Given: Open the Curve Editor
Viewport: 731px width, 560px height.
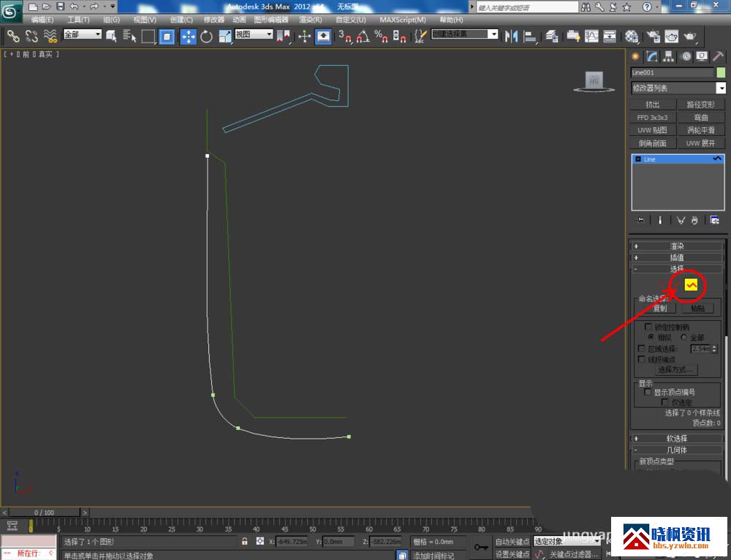Looking at the screenshot, I should 591,36.
